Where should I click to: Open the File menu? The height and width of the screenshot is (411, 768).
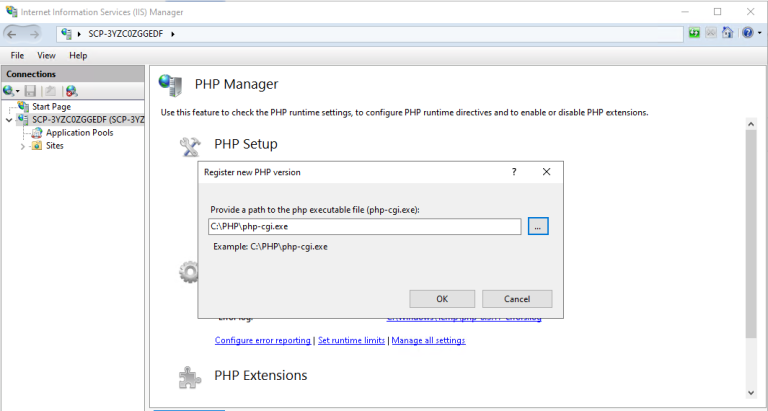click(x=17, y=55)
